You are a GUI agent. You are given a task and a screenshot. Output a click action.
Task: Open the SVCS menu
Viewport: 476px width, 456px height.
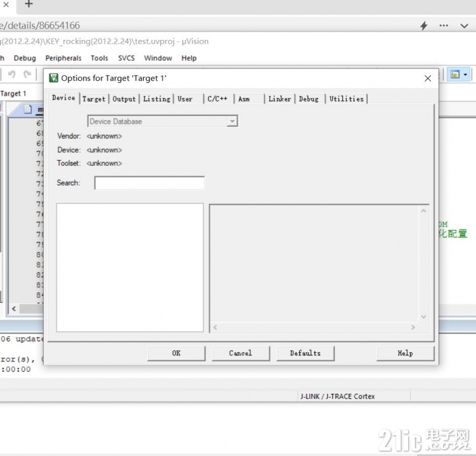(126, 58)
